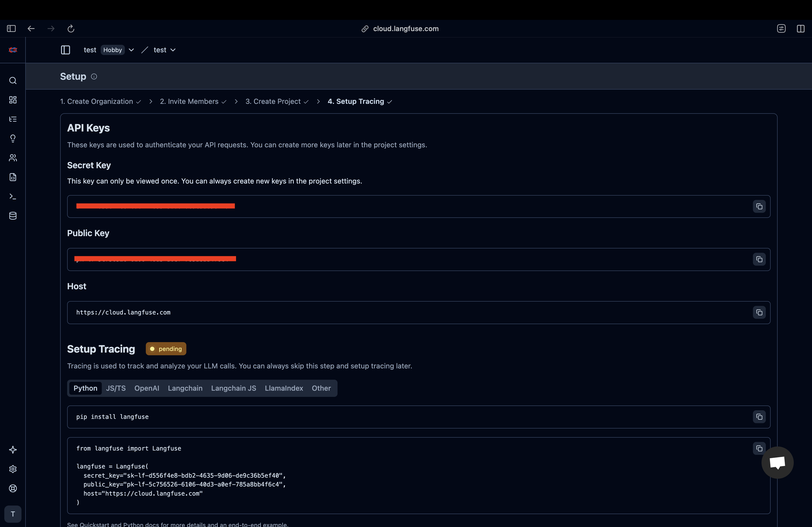Click the https://cloud.langfuse.com host text

coord(123,313)
